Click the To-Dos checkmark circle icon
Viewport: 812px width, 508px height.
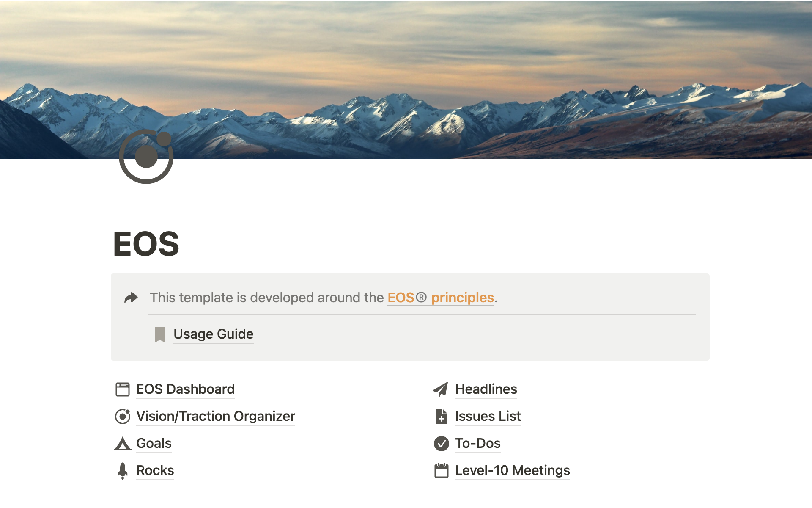point(441,443)
